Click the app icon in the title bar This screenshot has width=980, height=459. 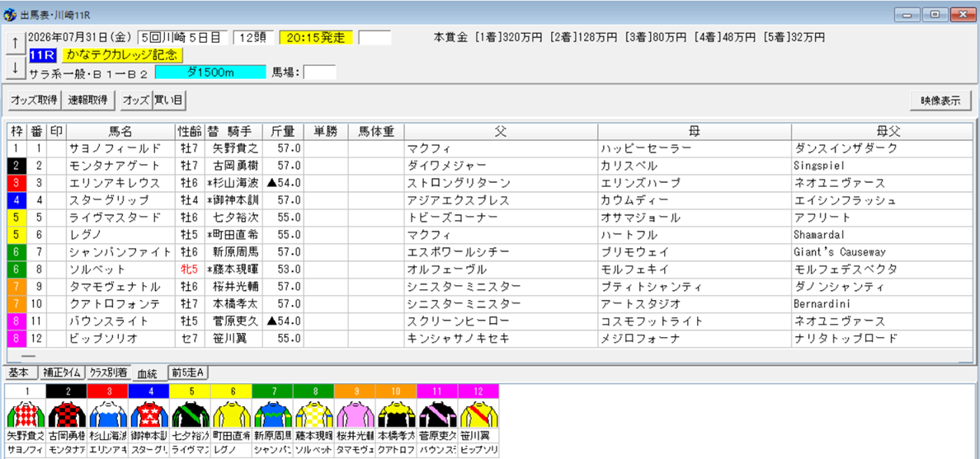(x=10, y=13)
